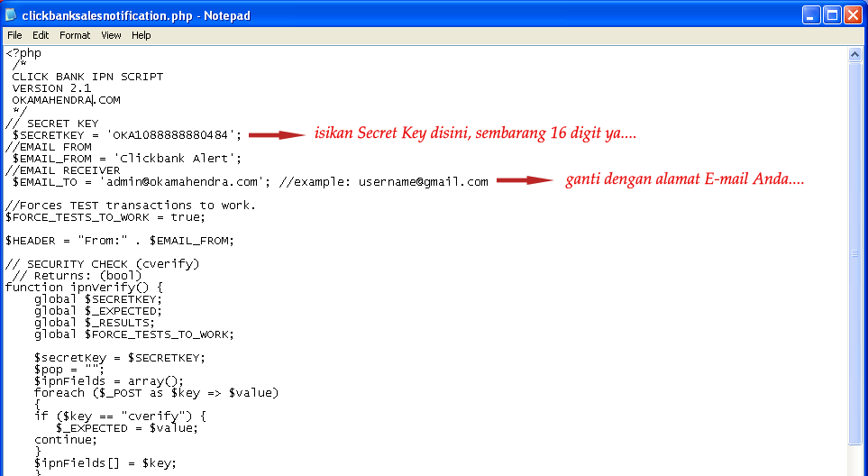The height and width of the screenshot is (476, 868).
Task: Open the View menu
Action: (x=111, y=35)
